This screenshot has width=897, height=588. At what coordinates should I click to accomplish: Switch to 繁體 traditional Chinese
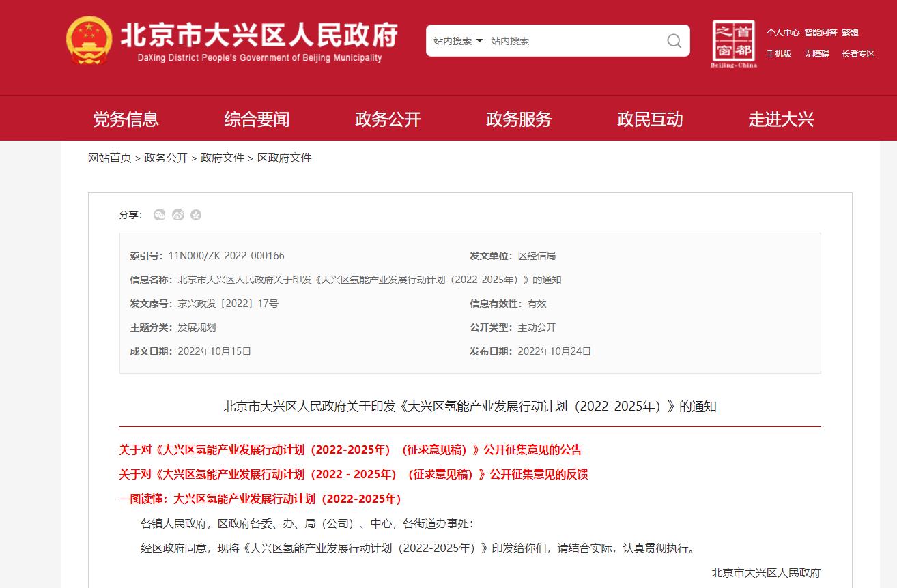(850, 32)
